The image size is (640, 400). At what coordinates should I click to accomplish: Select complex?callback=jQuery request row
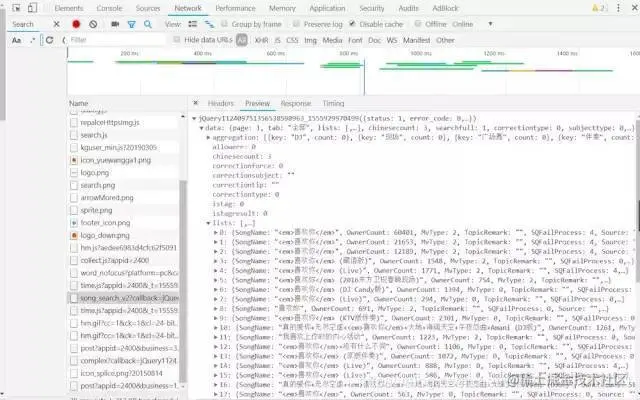pos(124,361)
